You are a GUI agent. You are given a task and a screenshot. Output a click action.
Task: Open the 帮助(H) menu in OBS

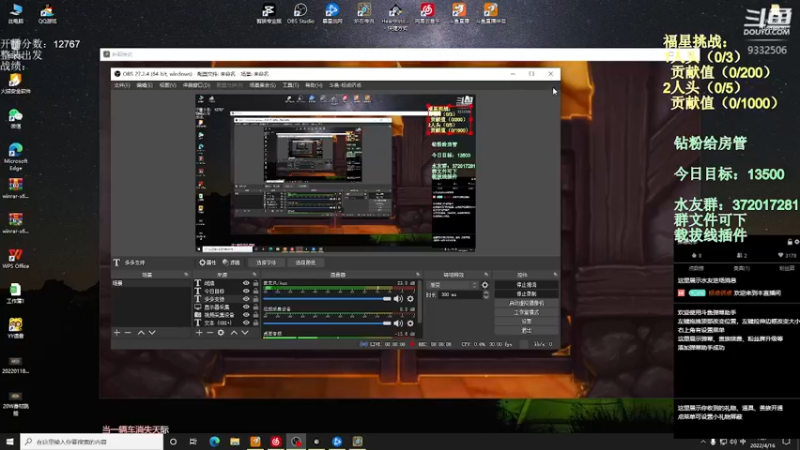point(313,85)
